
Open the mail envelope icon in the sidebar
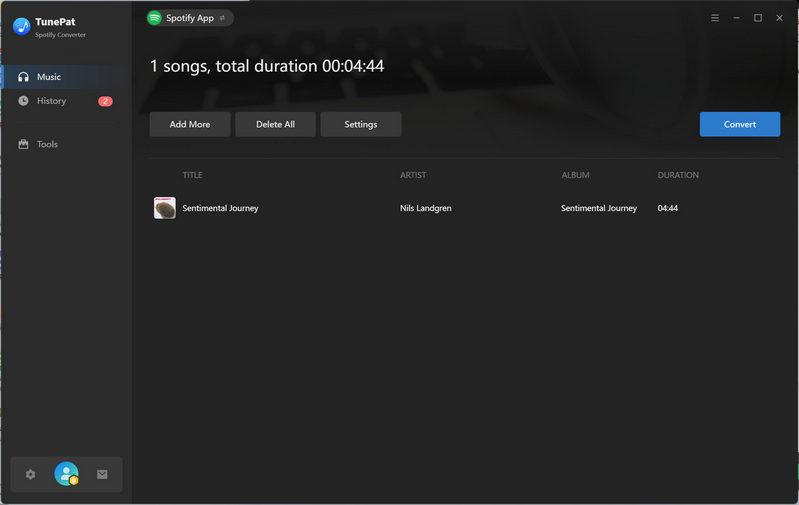pyautogui.click(x=102, y=474)
